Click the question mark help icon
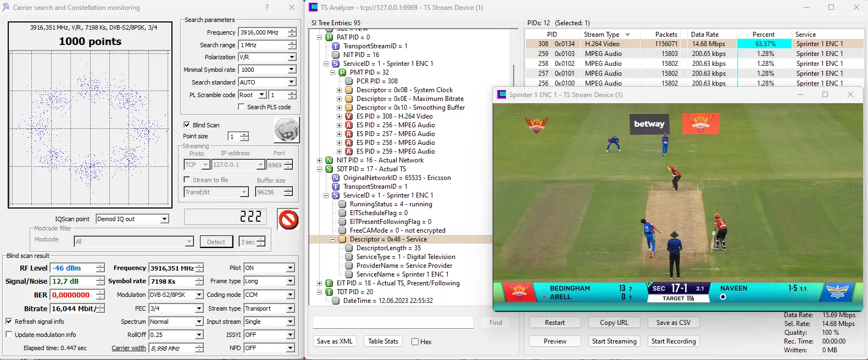The height and width of the screenshot is (360, 868). click(267, 7)
